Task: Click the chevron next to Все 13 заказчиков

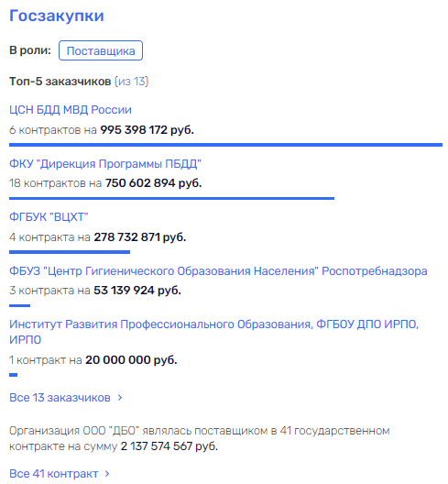Action: click(x=120, y=398)
